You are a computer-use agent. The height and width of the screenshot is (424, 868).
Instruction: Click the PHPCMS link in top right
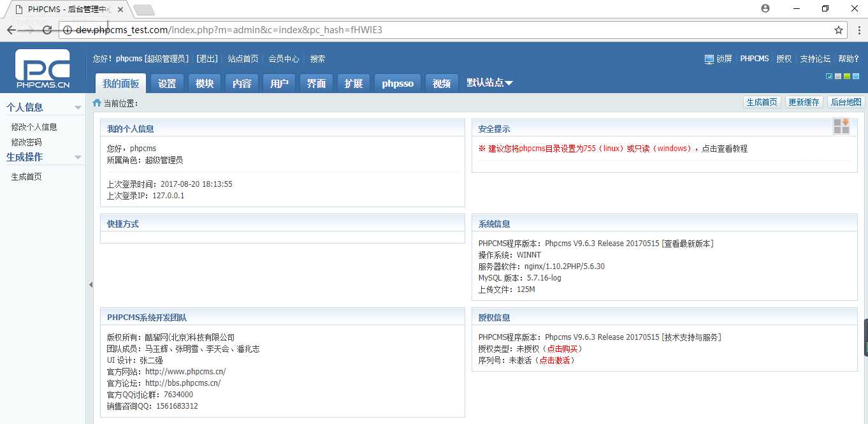tap(755, 59)
